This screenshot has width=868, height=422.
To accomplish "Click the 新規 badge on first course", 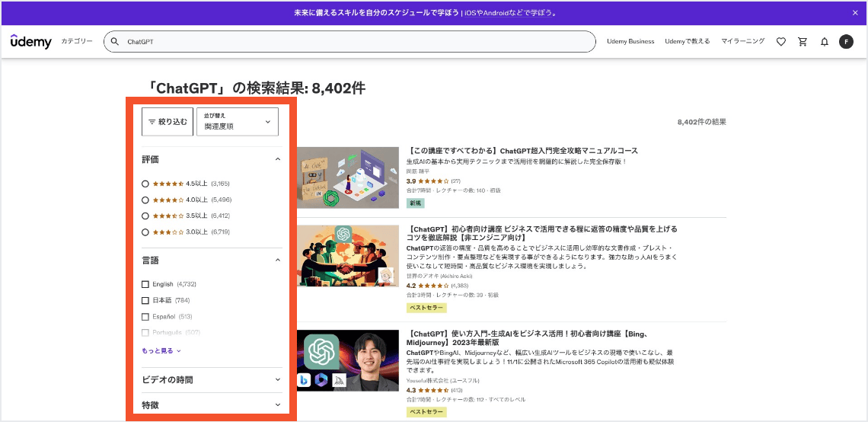I will (415, 203).
